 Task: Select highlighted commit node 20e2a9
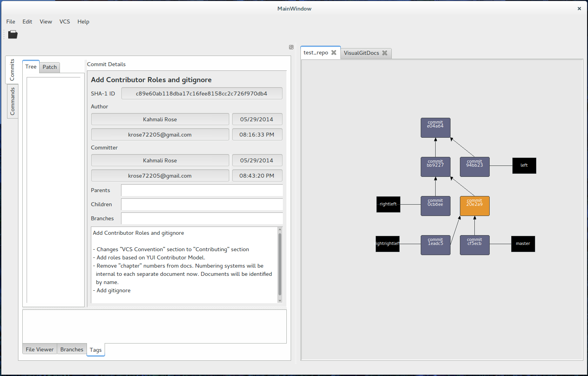475,206
